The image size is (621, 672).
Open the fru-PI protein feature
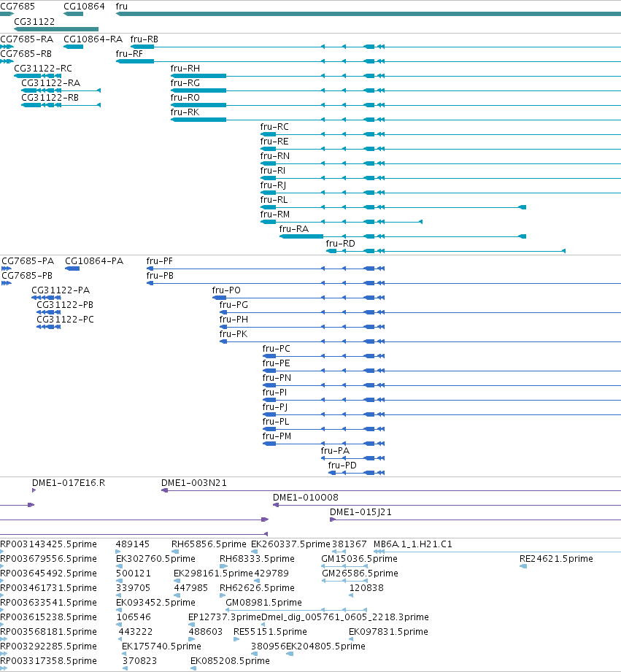pos(274,392)
